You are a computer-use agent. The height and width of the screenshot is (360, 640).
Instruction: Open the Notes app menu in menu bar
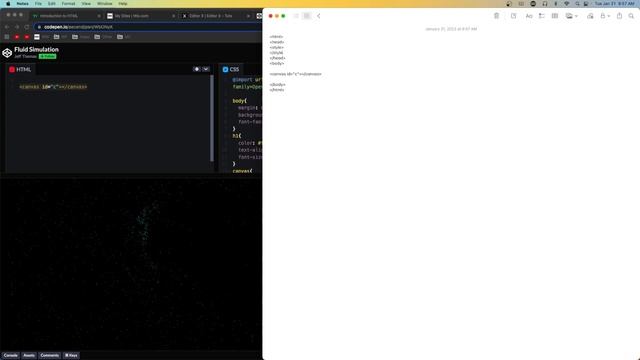[x=22, y=4]
